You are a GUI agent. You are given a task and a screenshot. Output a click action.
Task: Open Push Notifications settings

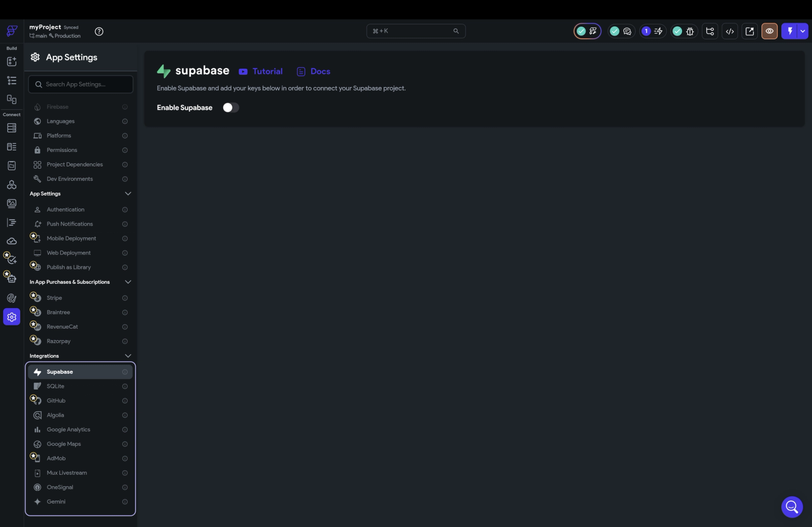click(x=80, y=224)
